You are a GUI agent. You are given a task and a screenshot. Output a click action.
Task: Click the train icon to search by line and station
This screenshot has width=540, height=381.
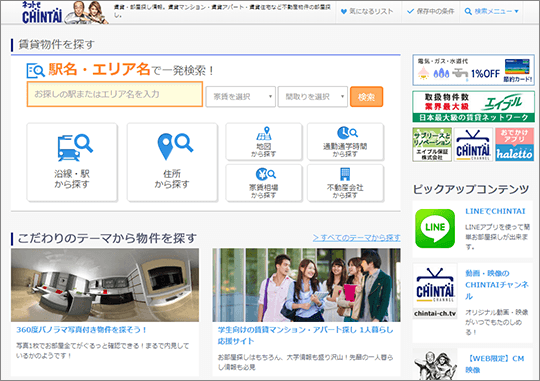[x=75, y=147]
